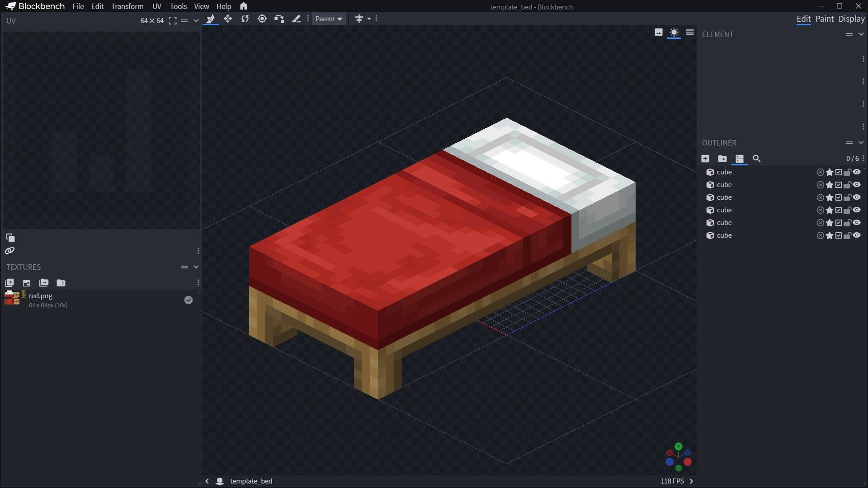The width and height of the screenshot is (868, 488).
Task: Hide the first cube via eye icon
Action: point(857,172)
